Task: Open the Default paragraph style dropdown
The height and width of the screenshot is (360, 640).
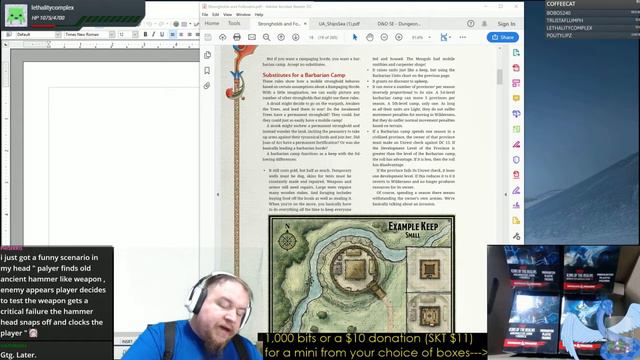Action: pyautogui.click(x=58, y=35)
